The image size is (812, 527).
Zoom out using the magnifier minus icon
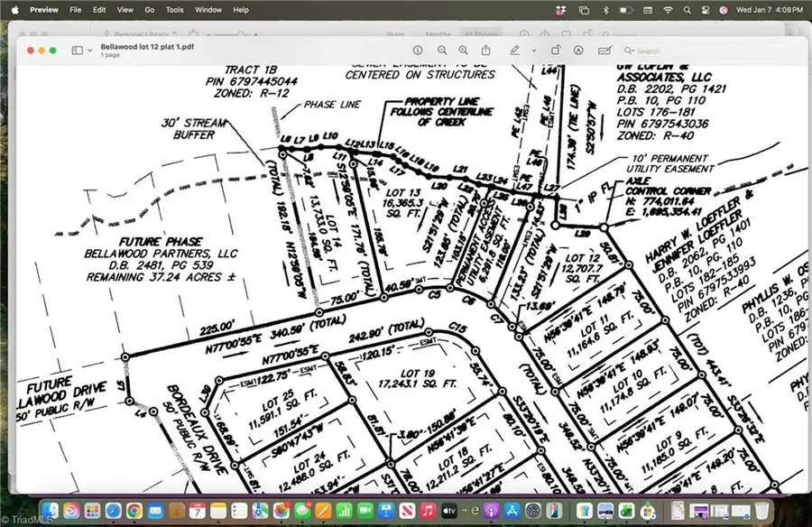[x=443, y=50]
